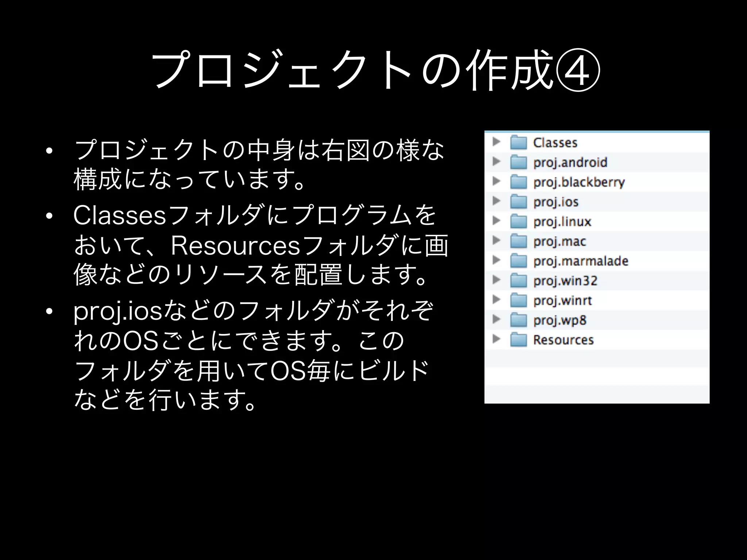Select the proj.linux folder name

coord(562,222)
